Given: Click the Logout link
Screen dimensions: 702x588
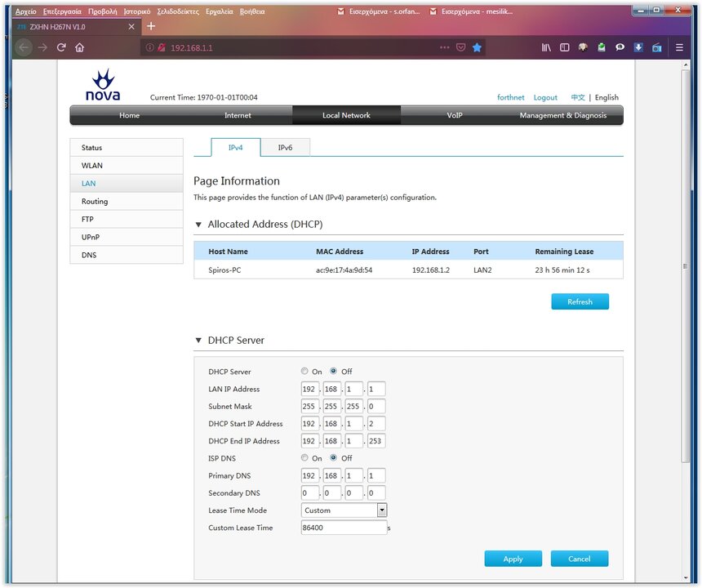Looking at the screenshot, I should pos(545,97).
